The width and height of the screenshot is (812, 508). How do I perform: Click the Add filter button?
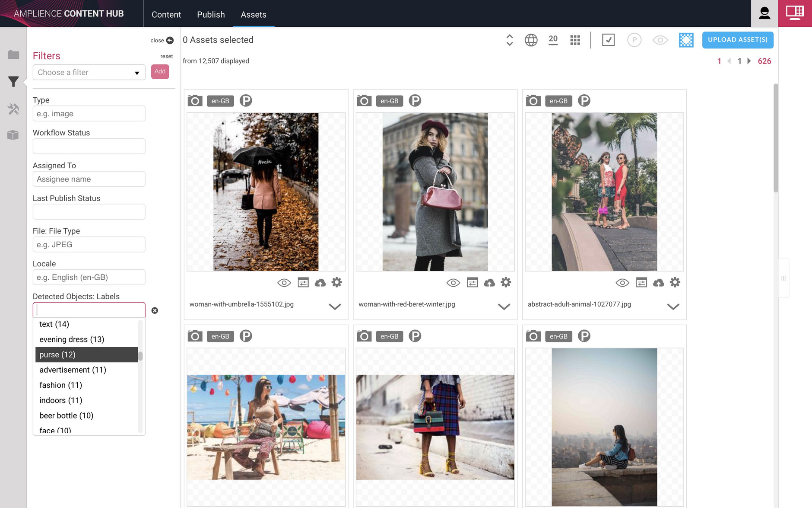(160, 72)
